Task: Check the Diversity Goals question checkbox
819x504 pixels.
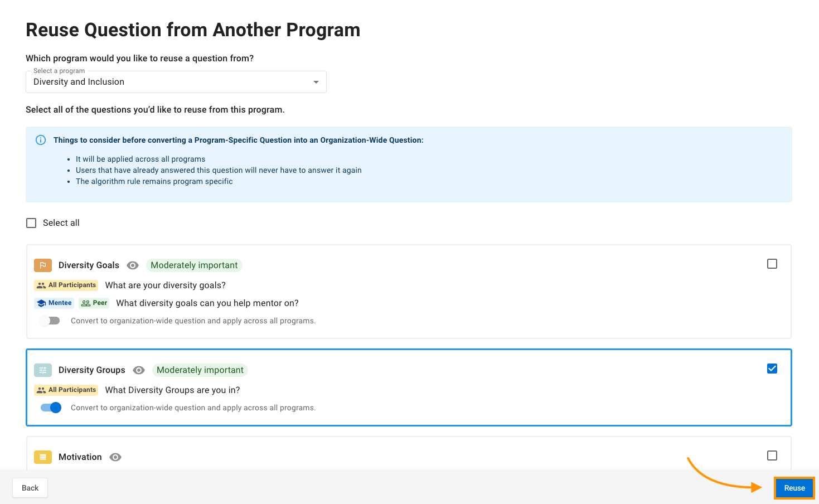Action: point(772,264)
